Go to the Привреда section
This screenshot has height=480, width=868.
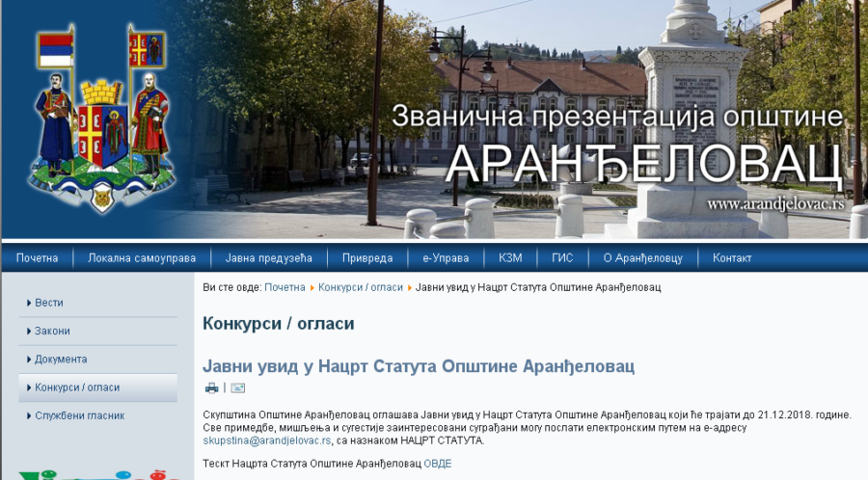[367, 258]
